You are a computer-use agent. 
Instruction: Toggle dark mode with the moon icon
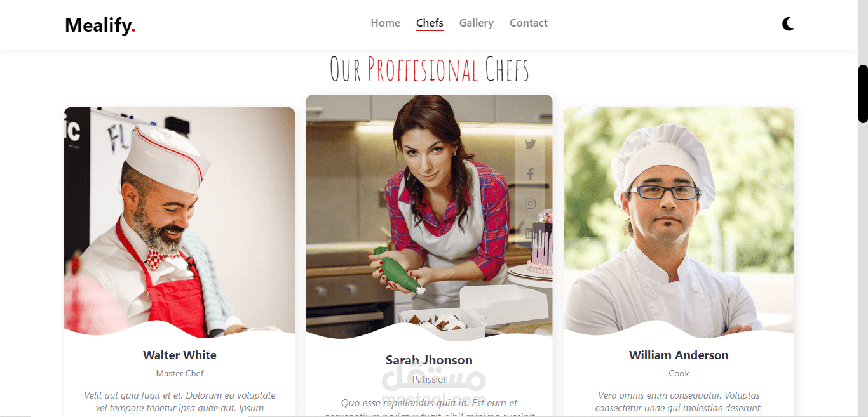point(788,24)
